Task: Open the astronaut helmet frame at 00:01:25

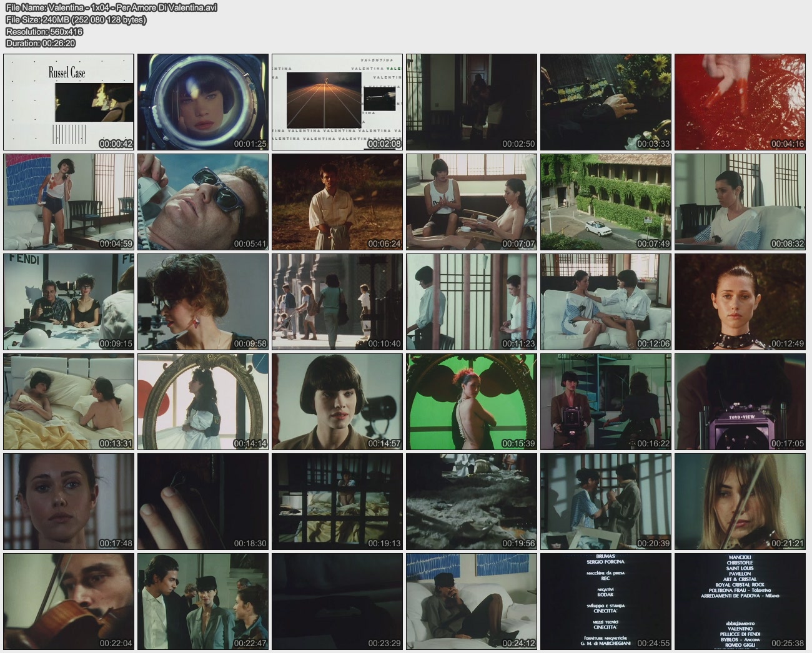Action: [203, 102]
